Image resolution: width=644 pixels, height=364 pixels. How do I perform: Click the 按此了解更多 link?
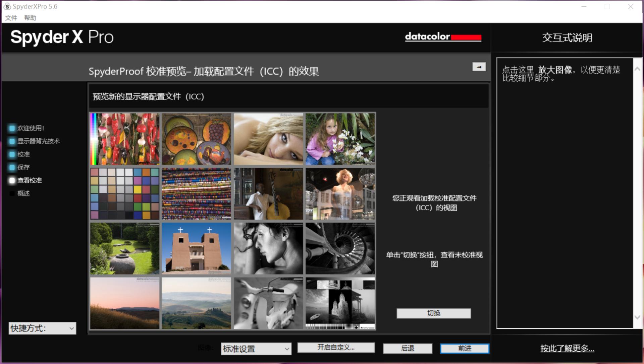567,348
